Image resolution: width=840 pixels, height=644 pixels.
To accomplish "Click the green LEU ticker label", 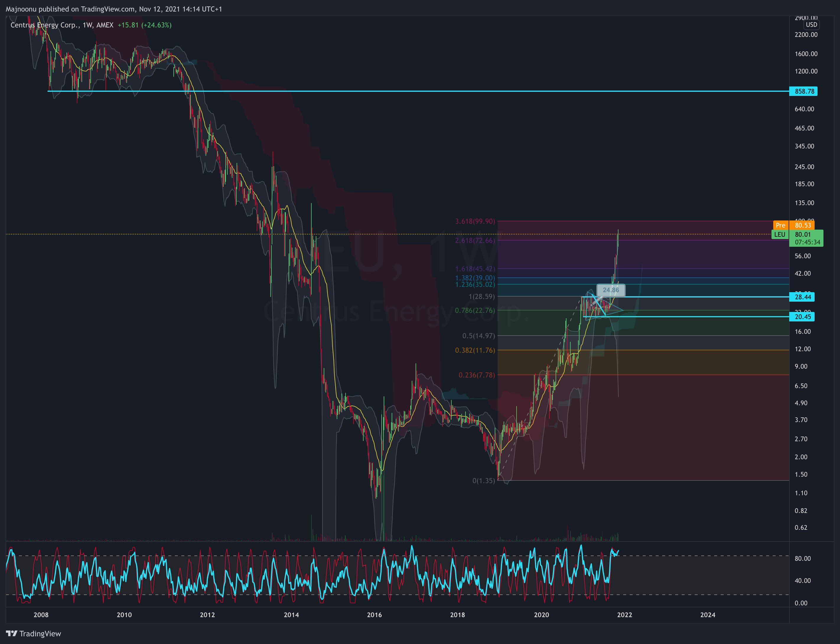I will 780,235.
